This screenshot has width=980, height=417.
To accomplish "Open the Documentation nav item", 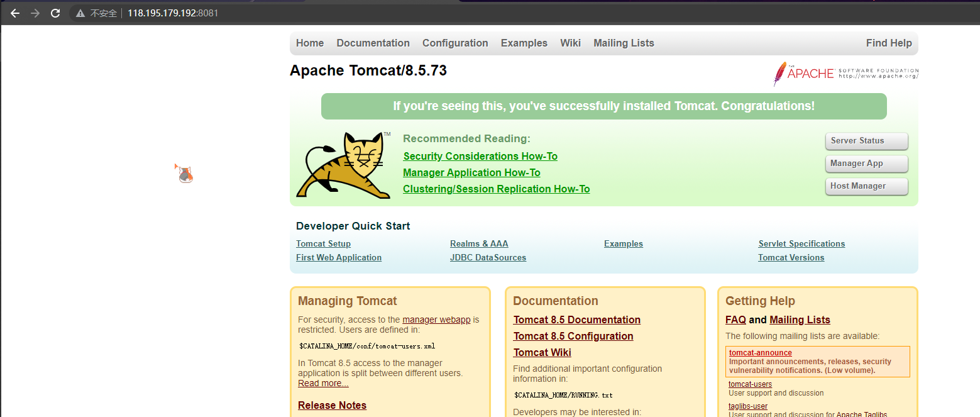I will 373,43.
